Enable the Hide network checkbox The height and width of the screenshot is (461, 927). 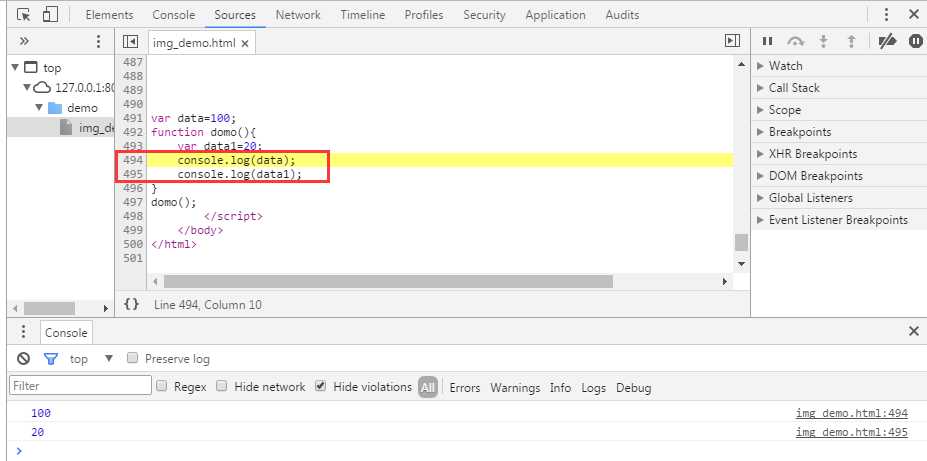tap(222, 386)
